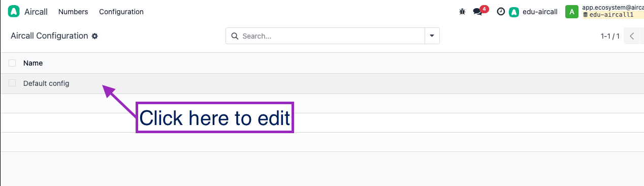
Task: Click the Aircall app name link
Action: click(x=36, y=12)
